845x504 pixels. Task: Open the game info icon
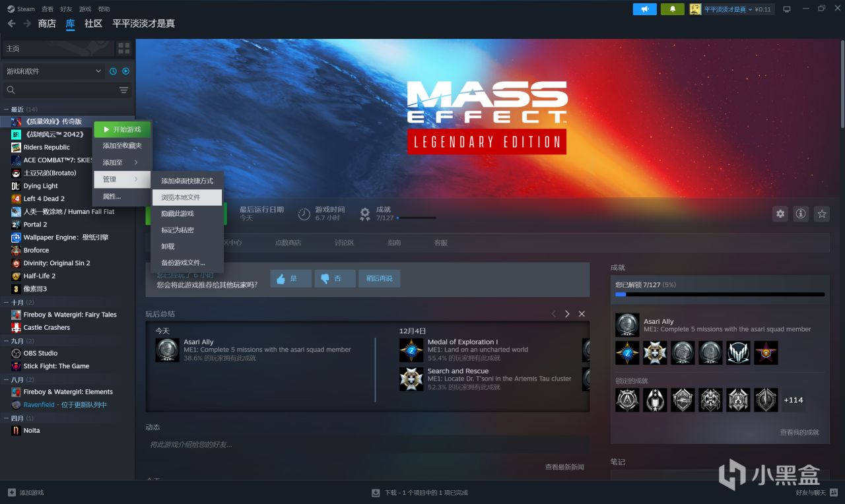coord(801,214)
